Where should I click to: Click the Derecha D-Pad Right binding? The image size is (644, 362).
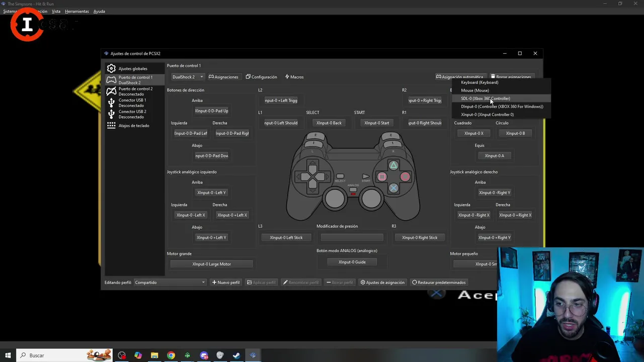(x=232, y=133)
